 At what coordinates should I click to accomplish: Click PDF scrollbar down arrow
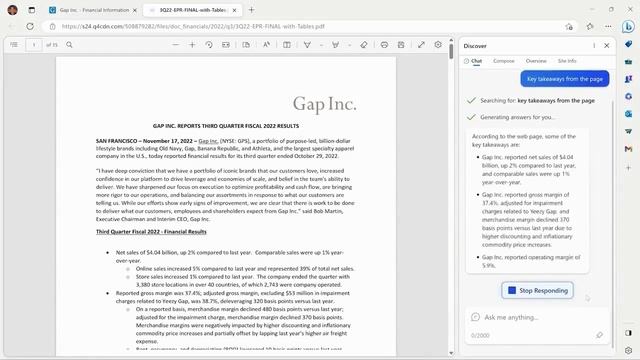point(451,353)
